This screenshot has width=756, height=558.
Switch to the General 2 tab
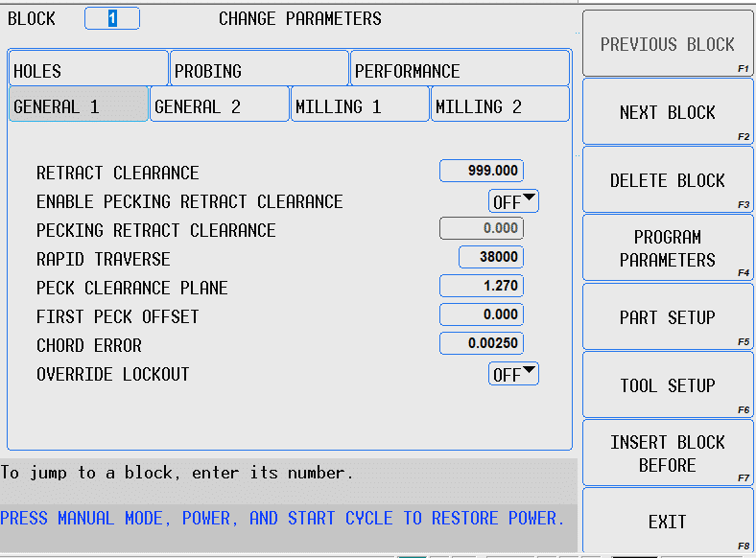[x=219, y=105]
